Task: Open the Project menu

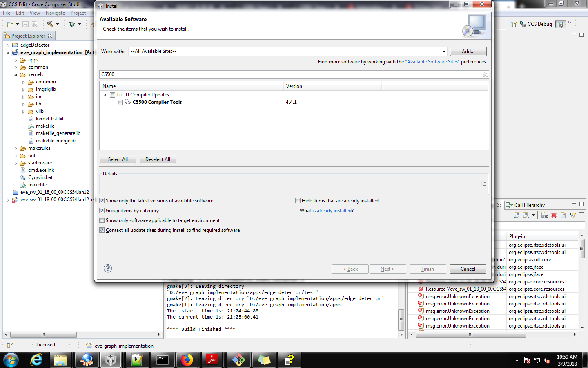Action: (78, 13)
